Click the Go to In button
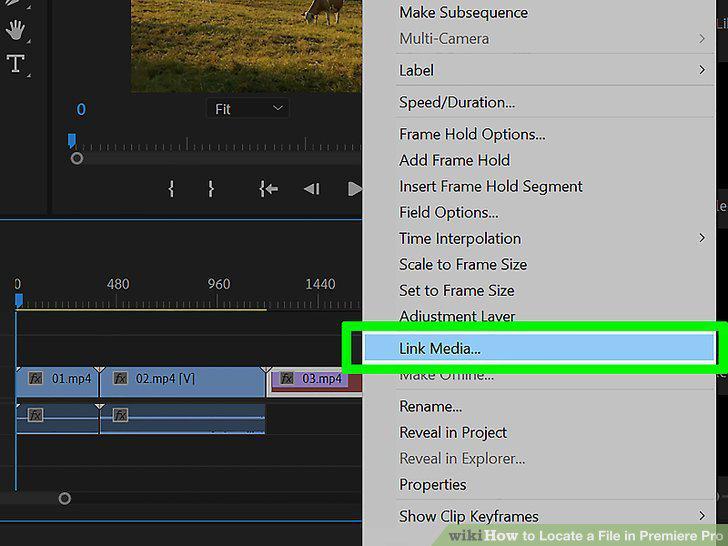The width and height of the screenshot is (728, 546). (x=268, y=189)
